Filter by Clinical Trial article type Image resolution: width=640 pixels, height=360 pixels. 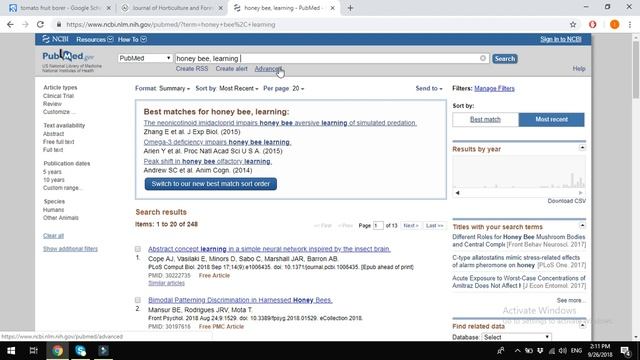coord(58,96)
